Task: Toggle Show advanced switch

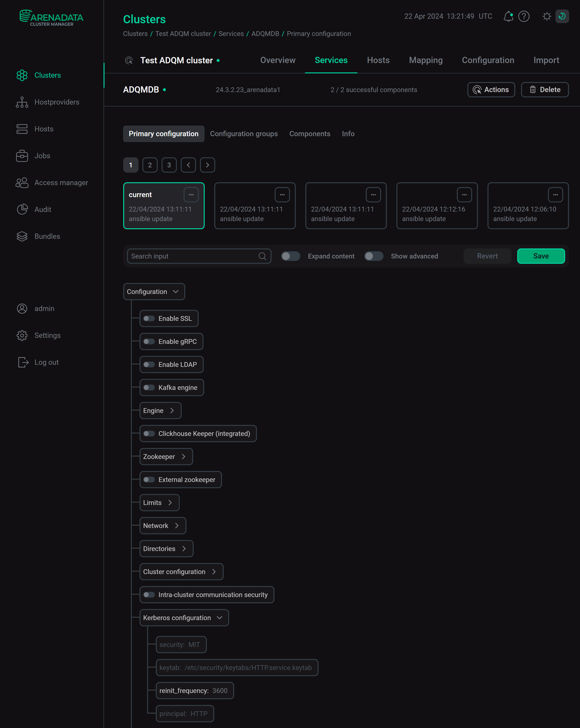Action: pyautogui.click(x=373, y=256)
